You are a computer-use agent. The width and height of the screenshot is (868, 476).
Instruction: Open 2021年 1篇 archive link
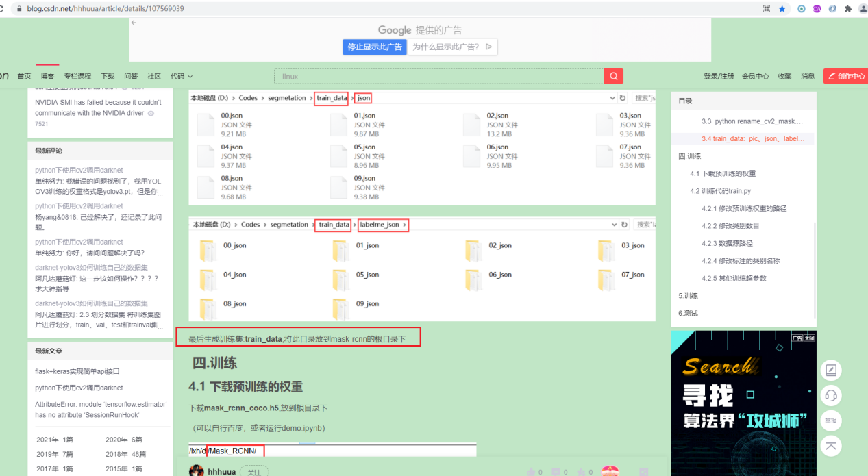(55, 440)
